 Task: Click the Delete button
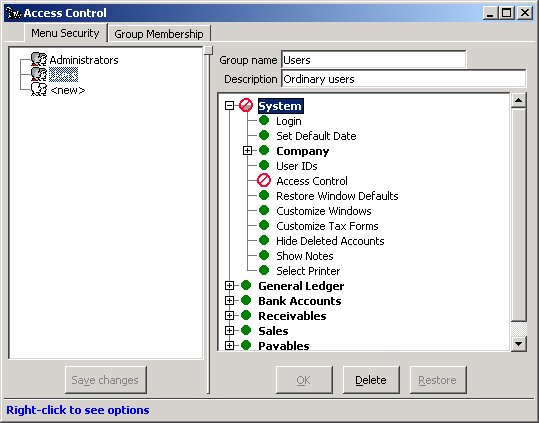point(371,380)
